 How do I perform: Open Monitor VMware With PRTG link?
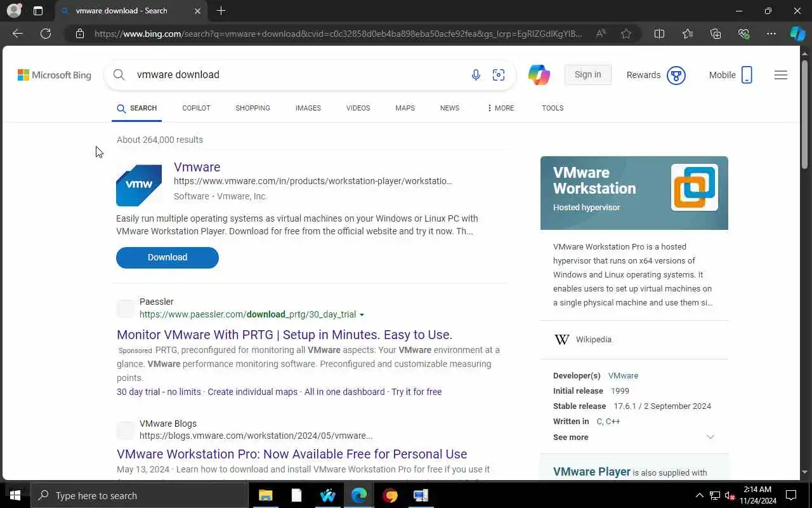[284, 335]
